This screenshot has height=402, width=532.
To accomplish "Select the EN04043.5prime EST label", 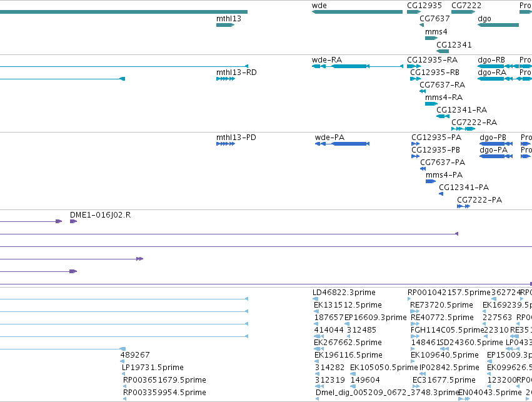I will click(490, 393).
